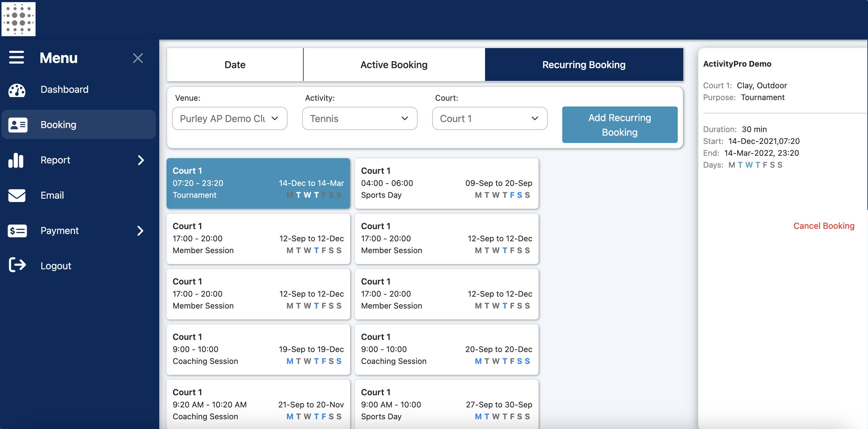The image size is (868, 429).
Task: Expand the Report submenu chevron
Action: [141, 160]
